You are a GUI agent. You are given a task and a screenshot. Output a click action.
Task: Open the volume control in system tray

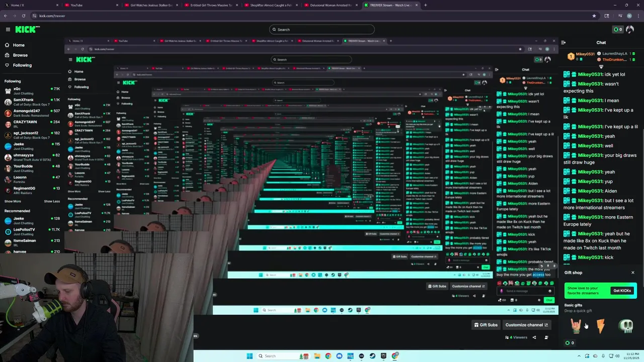point(618,356)
